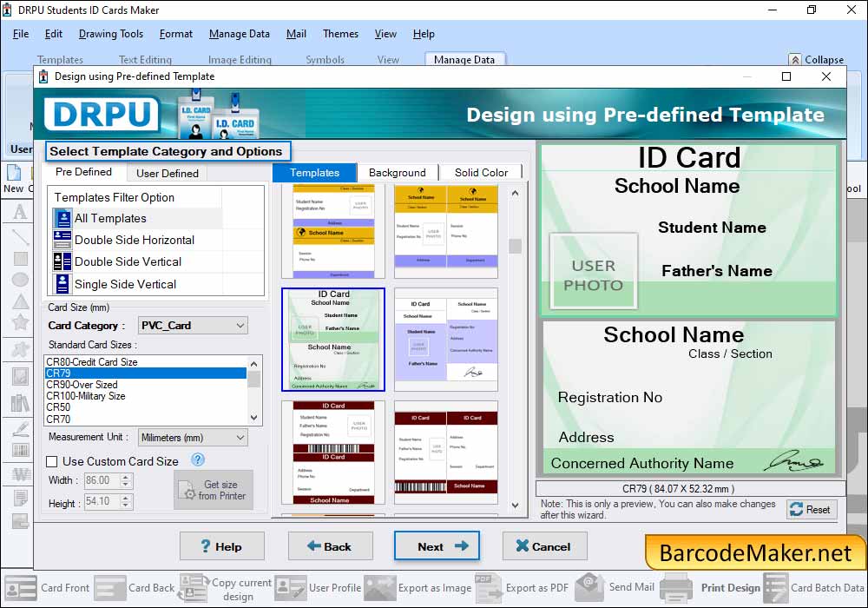The height and width of the screenshot is (608, 868).
Task: Click the Help button
Action: [222, 546]
